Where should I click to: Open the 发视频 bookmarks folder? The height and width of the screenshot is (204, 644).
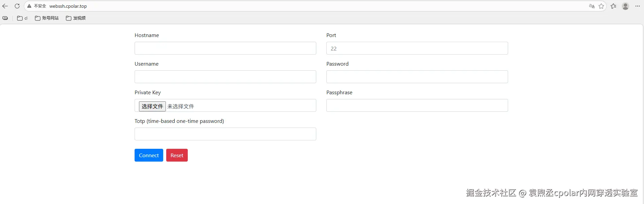coord(76,18)
